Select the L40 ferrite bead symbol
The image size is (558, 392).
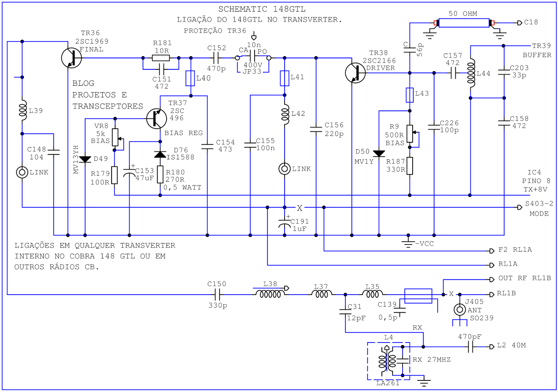tap(190, 78)
